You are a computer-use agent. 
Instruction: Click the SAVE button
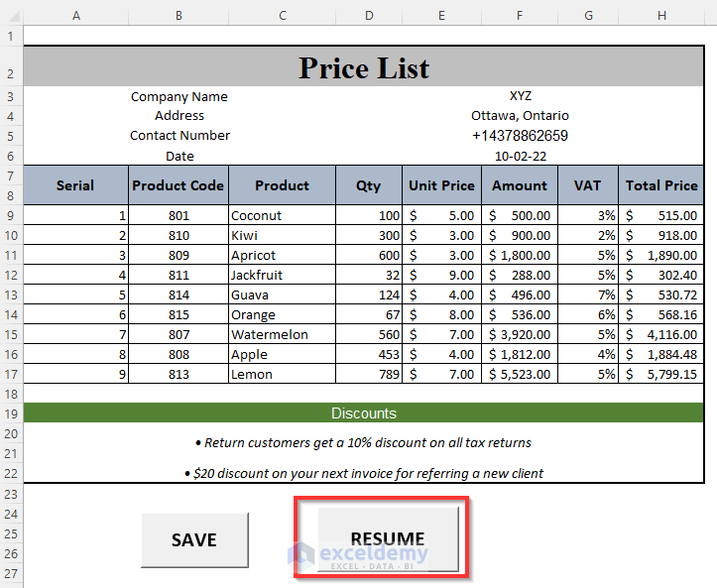point(194,540)
